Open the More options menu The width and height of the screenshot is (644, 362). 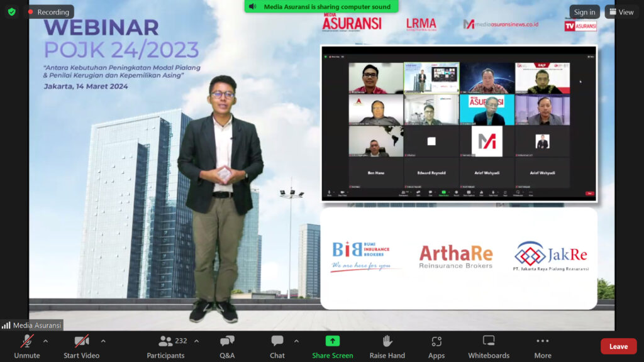543,347
